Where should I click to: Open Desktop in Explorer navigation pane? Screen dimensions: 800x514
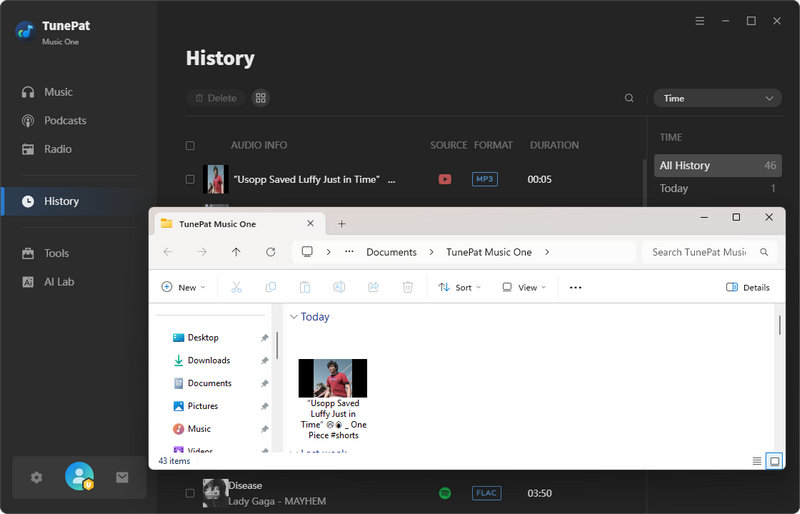point(203,337)
